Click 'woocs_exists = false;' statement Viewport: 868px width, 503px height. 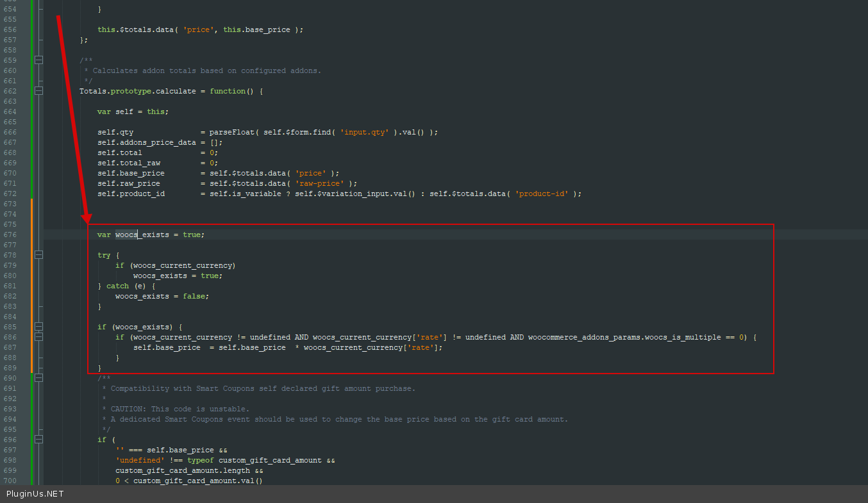tap(162, 296)
